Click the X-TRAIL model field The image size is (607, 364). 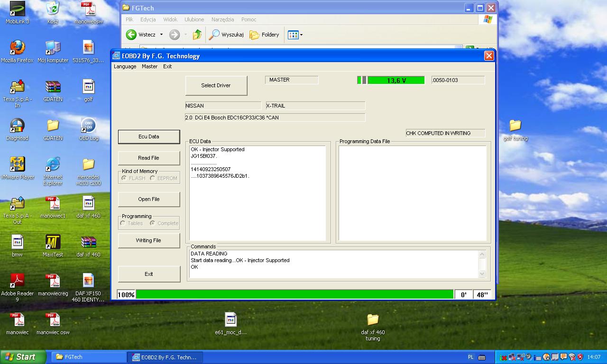tap(315, 106)
